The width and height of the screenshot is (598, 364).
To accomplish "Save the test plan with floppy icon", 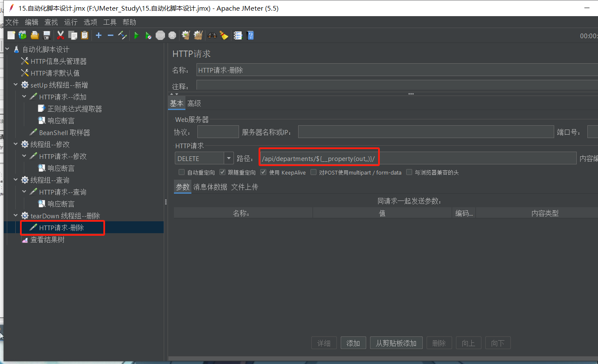I will pyautogui.click(x=47, y=35).
